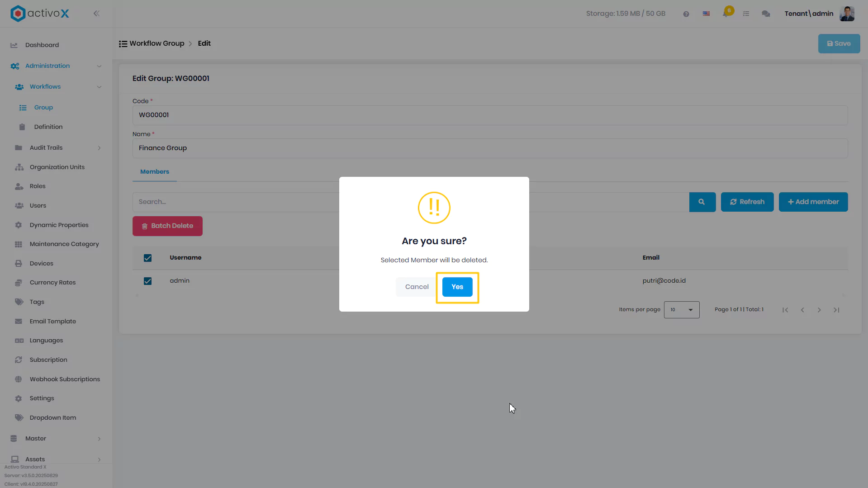The height and width of the screenshot is (488, 868).
Task: Go to first page icon
Action: (x=785, y=310)
